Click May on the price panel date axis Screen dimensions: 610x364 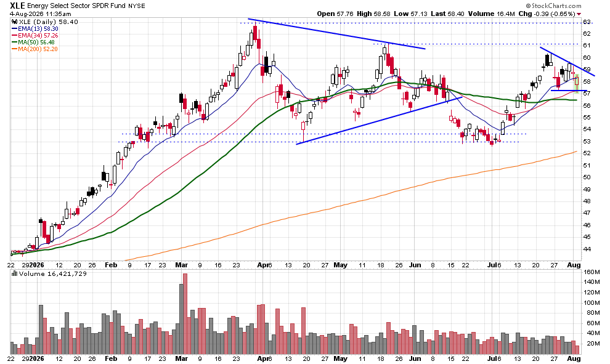340,265
